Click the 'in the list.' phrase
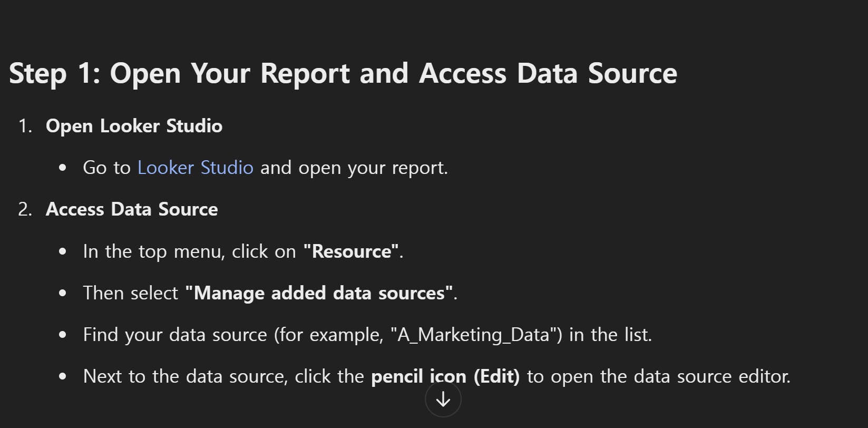This screenshot has height=428, width=868. (x=610, y=335)
